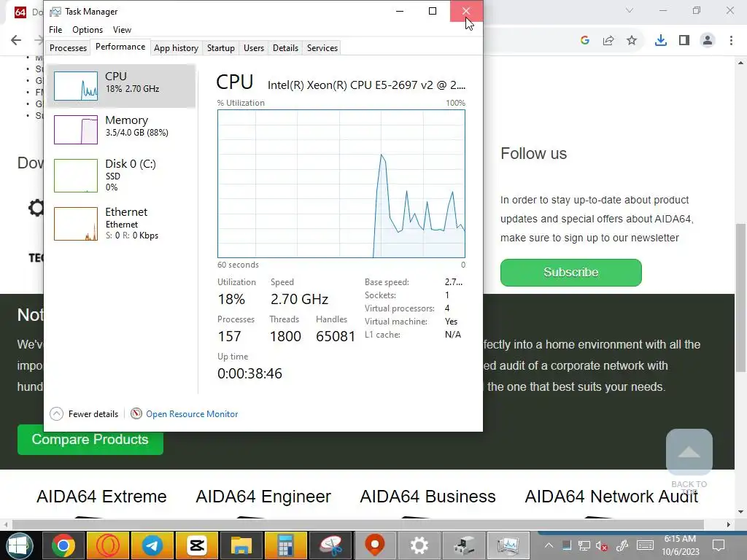Click the CPU utilization graph area
Screen dimensions: 747x560
point(341,184)
